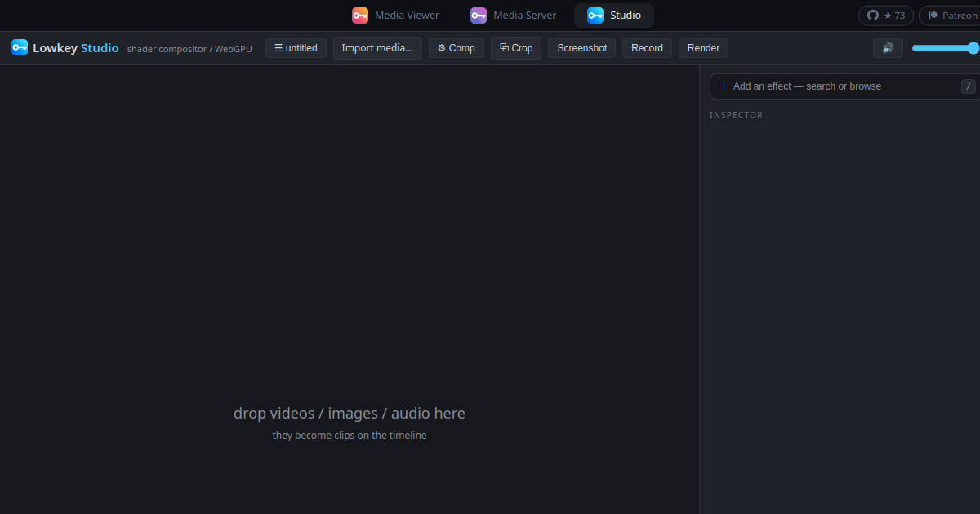The height and width of the screenshot is (514, 980).
Task: Click the plus icon to add effect
Action: tap(724, 86)
